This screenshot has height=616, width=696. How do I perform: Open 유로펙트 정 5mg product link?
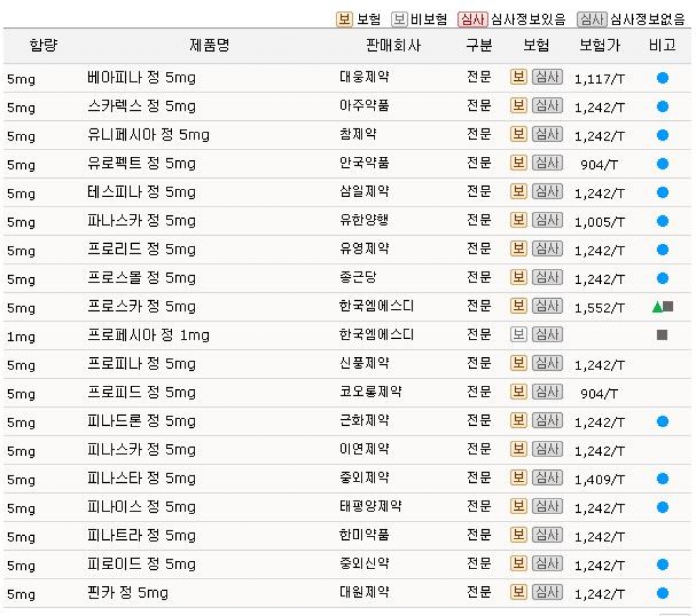click(141, 163)
